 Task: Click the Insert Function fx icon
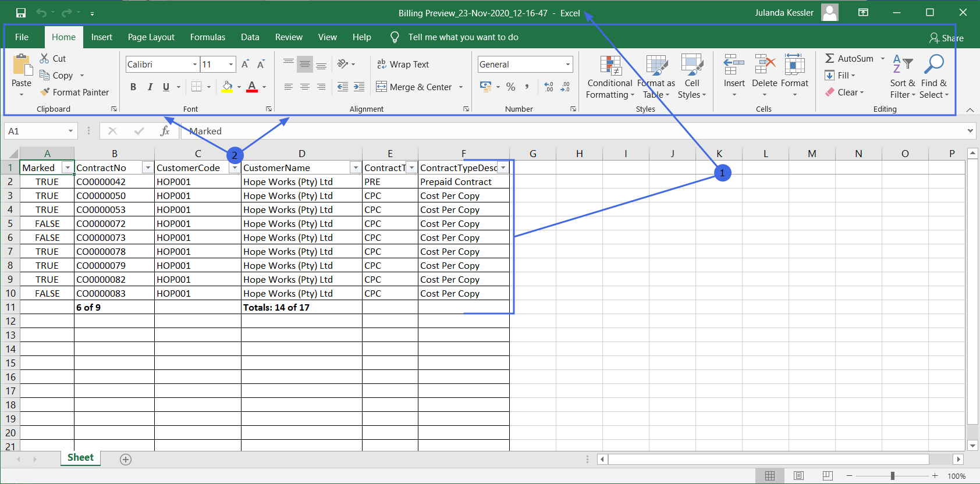pos(165,131)
